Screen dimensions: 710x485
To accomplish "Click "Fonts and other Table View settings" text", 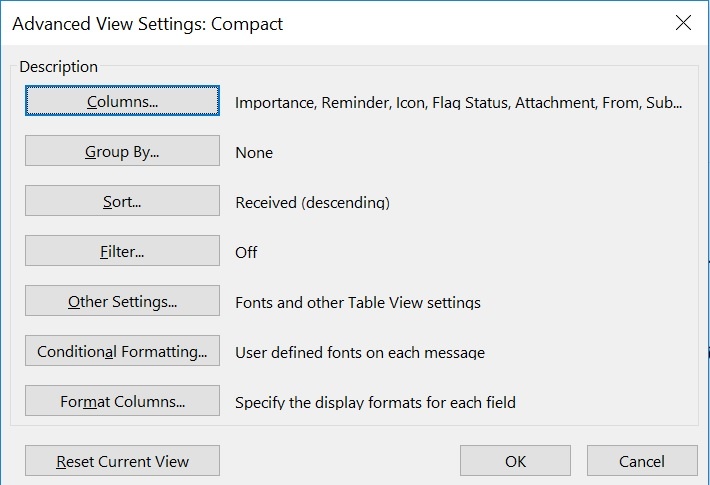I will click(358, 302).
